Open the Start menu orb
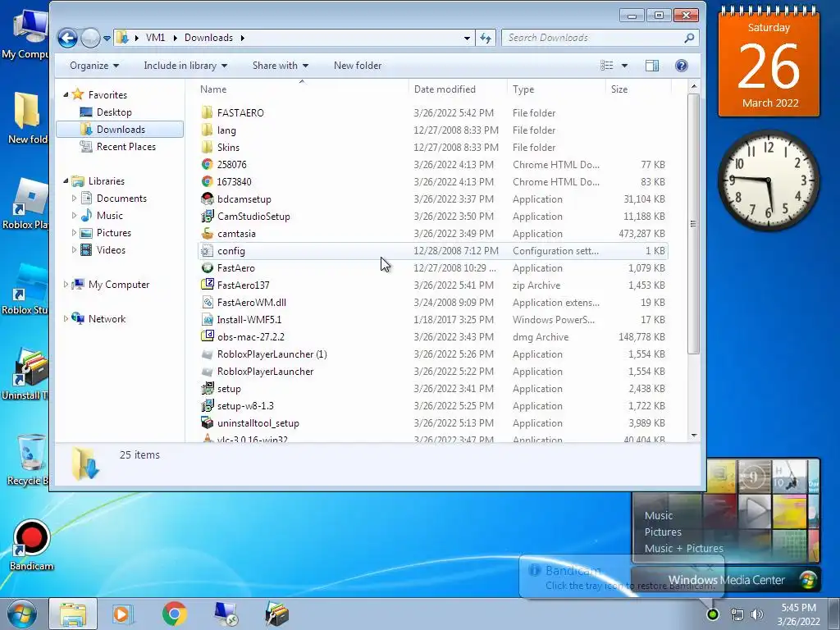840x630 pixels. point(22,614)
